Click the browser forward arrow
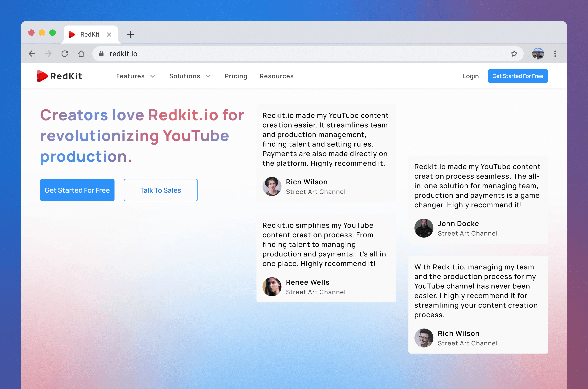This screenshot has width=588, height=389. [48, 54]
